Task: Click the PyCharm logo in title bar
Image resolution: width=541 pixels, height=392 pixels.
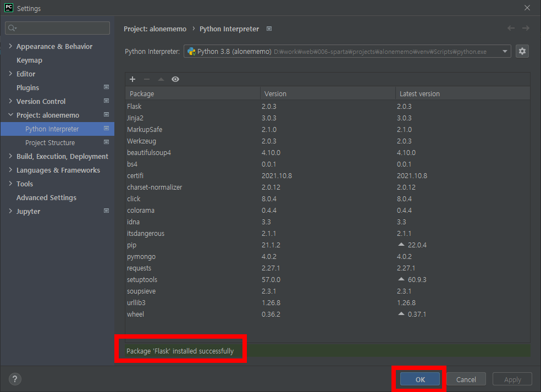Action: pos(9,8)
